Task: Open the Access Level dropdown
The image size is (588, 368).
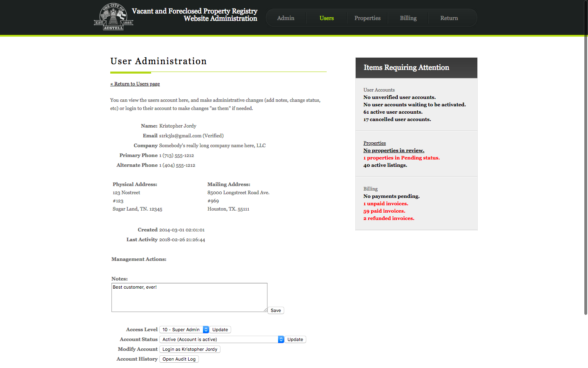Action: 184,330
